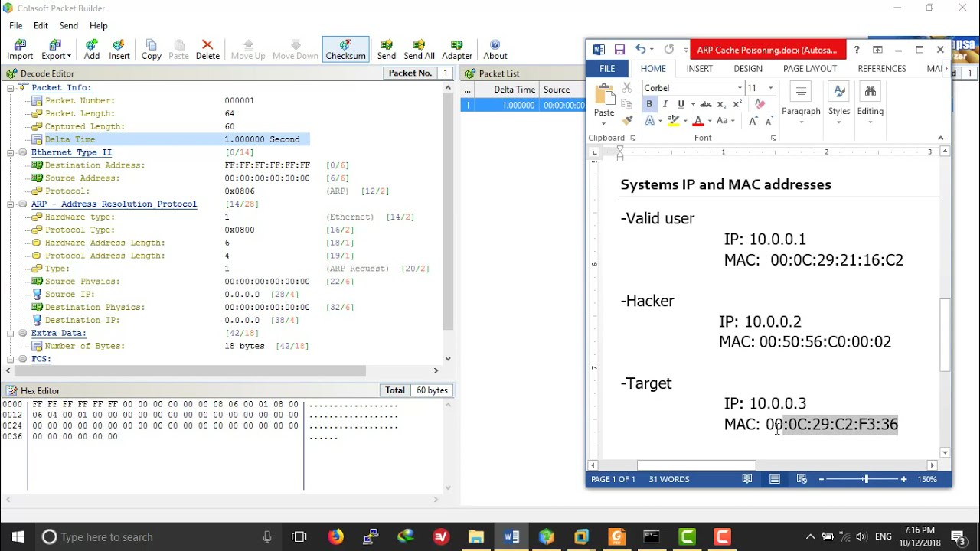Toggle Italic formatting in Word

point(665,104)
